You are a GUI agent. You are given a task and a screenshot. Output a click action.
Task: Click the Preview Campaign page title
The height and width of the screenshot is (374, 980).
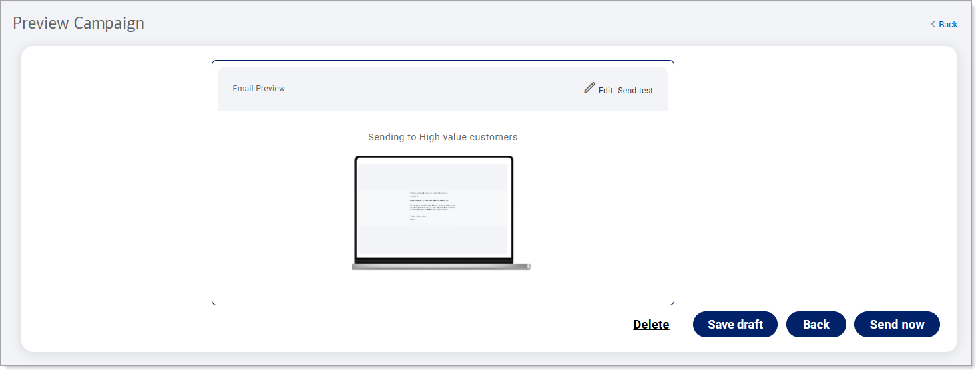[78, 23]
